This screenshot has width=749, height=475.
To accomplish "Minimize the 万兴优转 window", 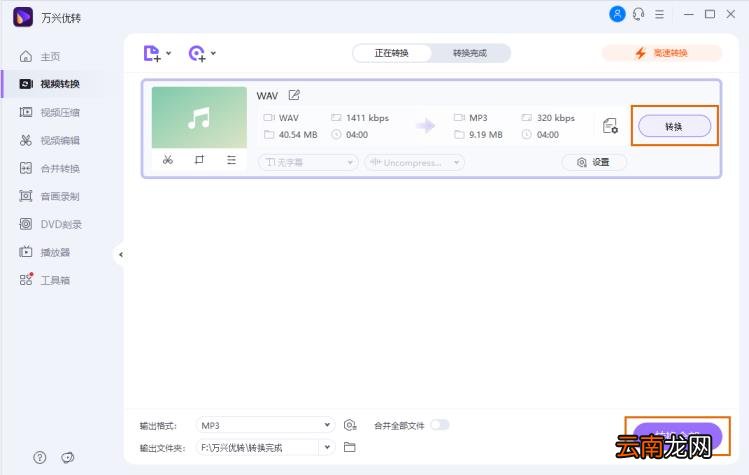I will (x=688, y=14).
